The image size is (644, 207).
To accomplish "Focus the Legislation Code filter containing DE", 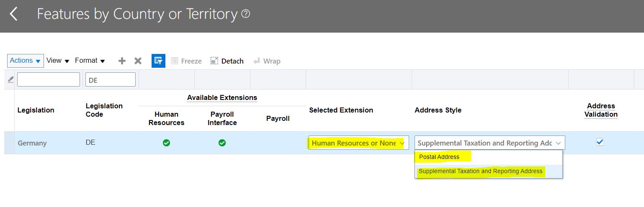I will (111, 79).
